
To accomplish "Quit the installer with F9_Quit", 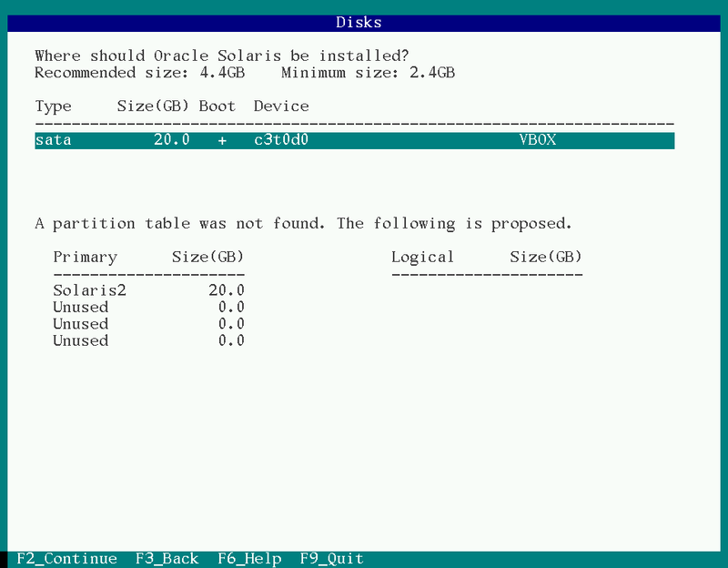I will tap(331, 558).
